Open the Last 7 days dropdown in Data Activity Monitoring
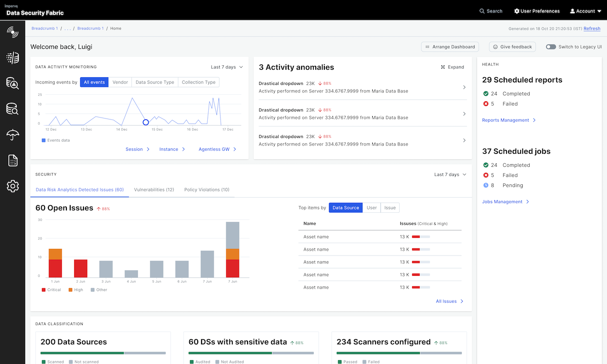The image size is (607, 364). 227,67
